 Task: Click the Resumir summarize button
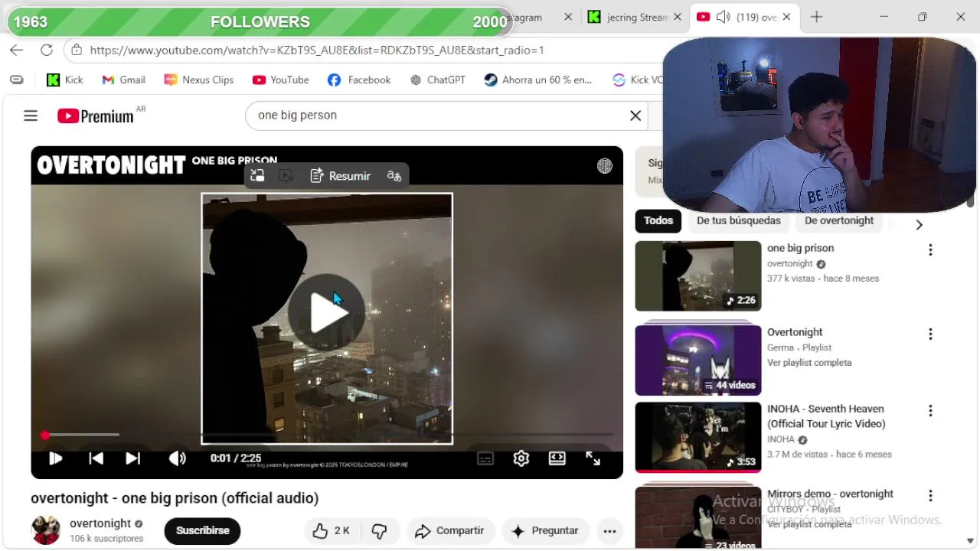coord(340,176)
